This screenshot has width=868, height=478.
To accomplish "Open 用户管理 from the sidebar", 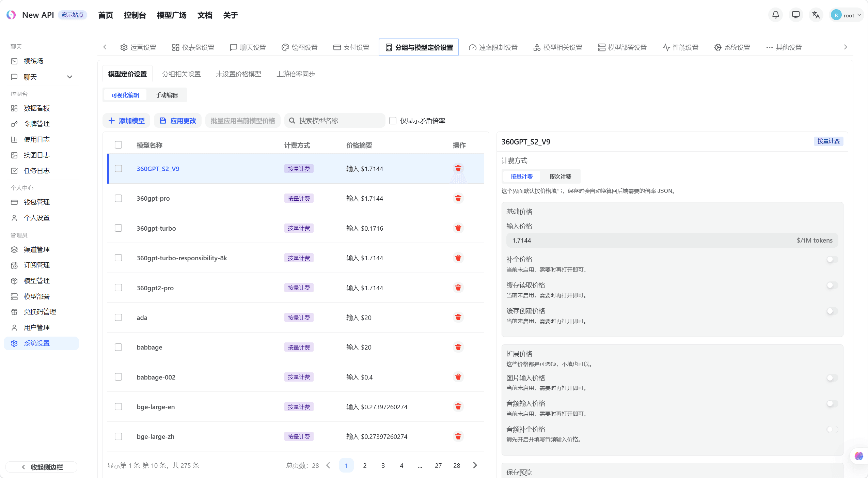I will click(36, 327).
